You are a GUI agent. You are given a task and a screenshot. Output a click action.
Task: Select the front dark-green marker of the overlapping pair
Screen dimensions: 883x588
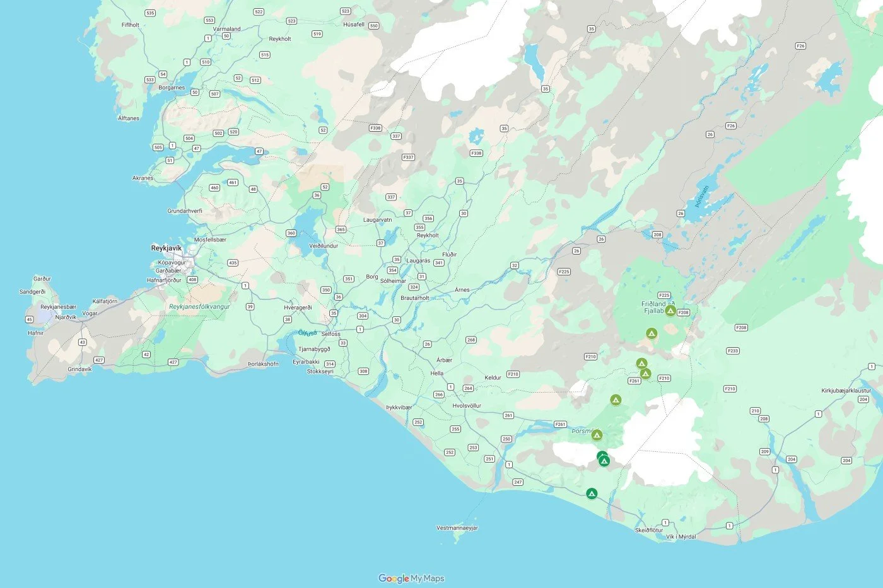click(x=604, y=461)
